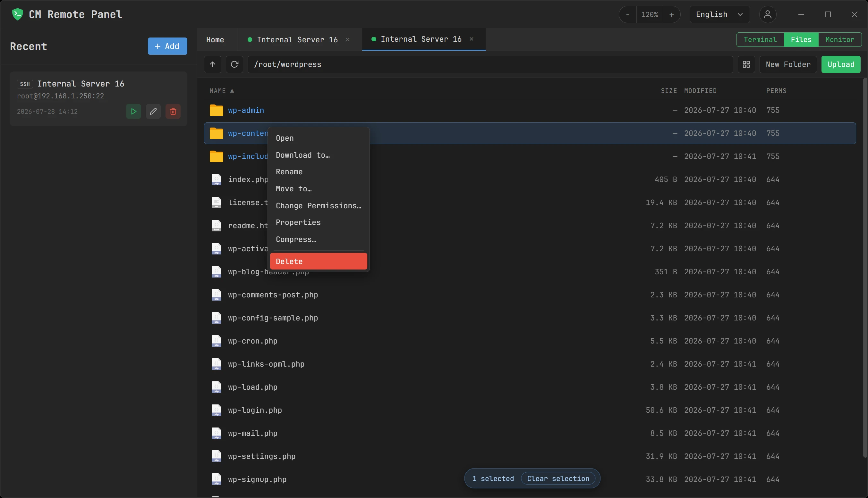The width and height of the screenshot is (868, 498).
Task: Click the wp-admin folder icon
Action: point(216,110)
